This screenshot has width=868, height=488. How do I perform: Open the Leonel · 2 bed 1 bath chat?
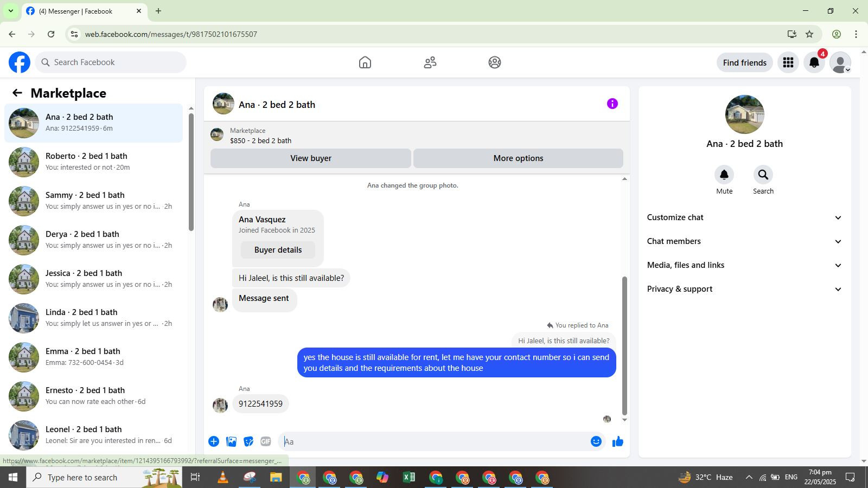pos(93,435)
